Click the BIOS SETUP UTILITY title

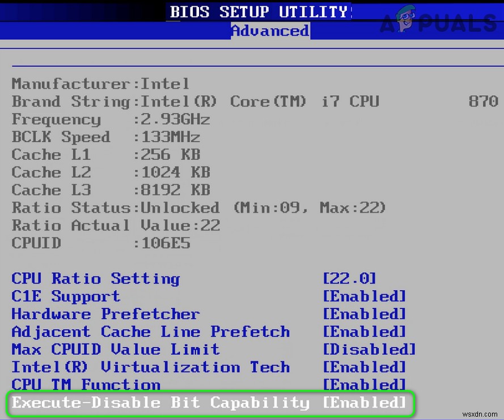(259, 12)
